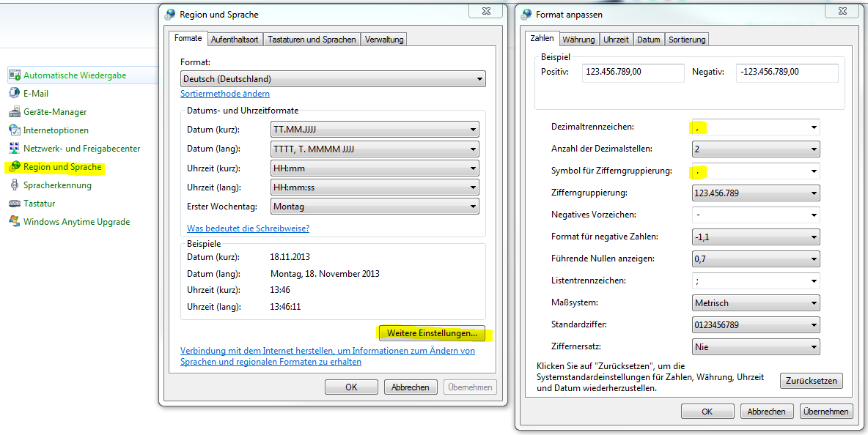Open the Datum (kurz) format dropdown
Screen dimensions: 868x435
375,130
